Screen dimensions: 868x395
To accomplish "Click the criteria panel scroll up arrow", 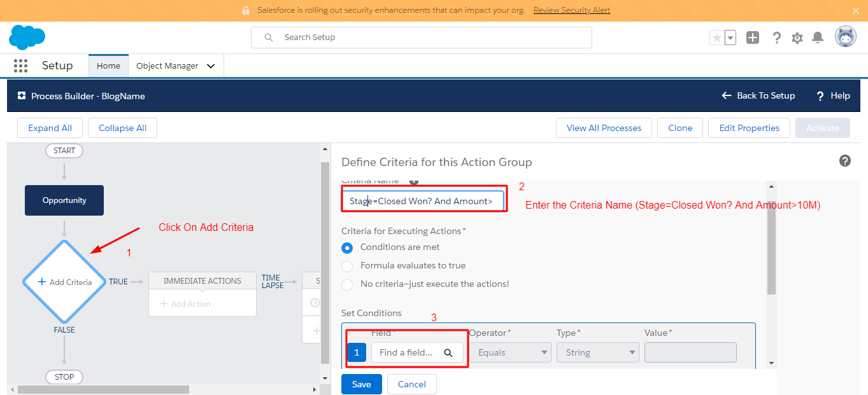I will point(771,187).
